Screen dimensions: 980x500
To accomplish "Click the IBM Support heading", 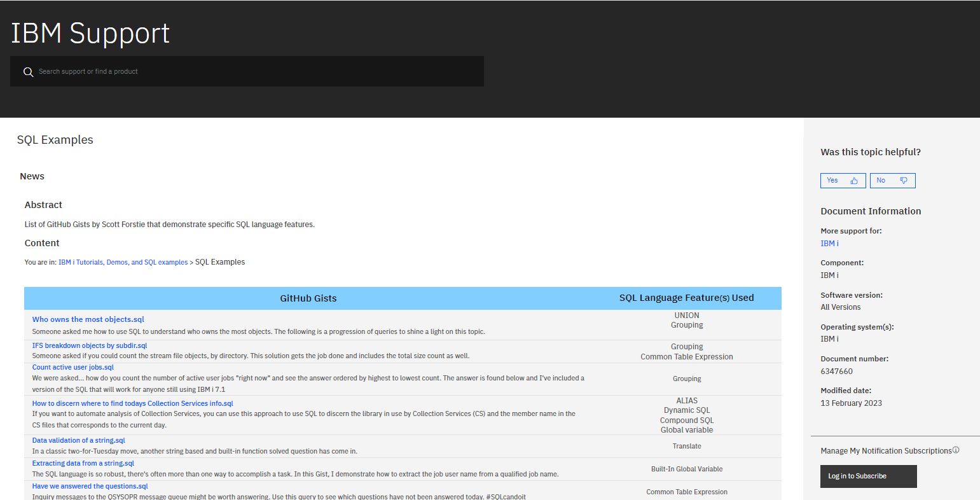I will point(90,33).
